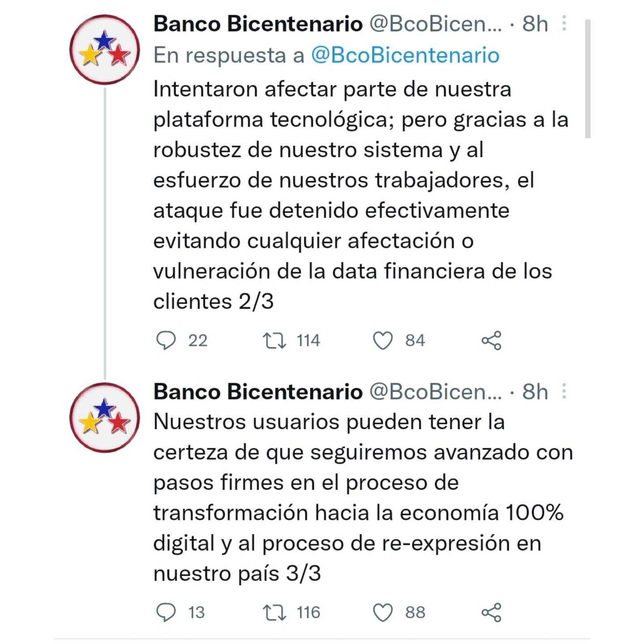
Task: Retweet the 3/3 tweet
Action: 274,612
